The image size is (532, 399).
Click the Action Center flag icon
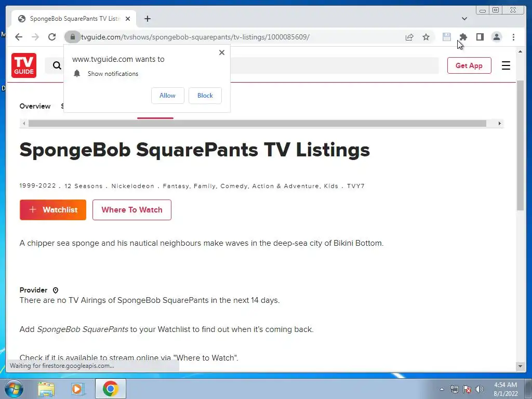click(467, 389)
